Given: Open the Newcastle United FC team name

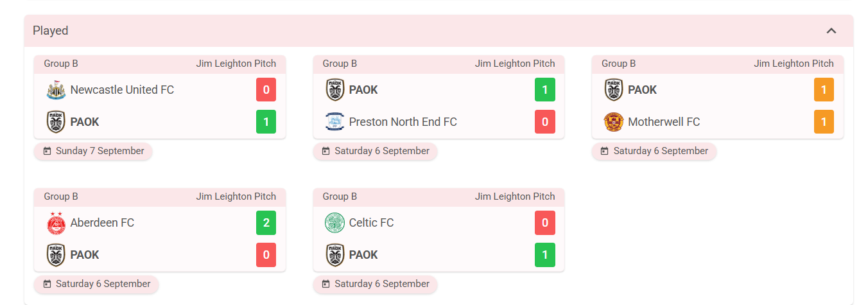Looking at the screenshot, I should tap(122, 90).
